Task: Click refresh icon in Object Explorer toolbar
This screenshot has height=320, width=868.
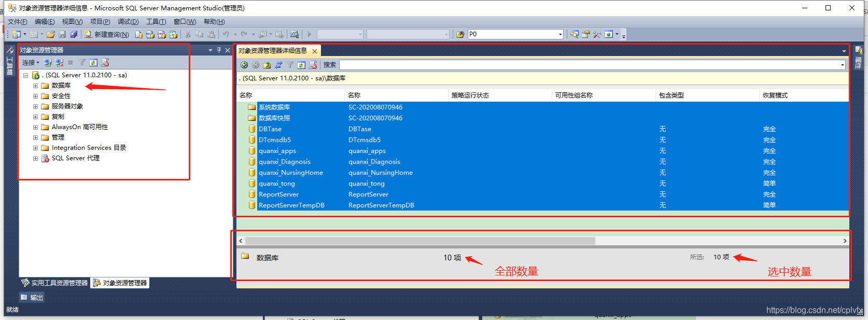Action: 93,63
